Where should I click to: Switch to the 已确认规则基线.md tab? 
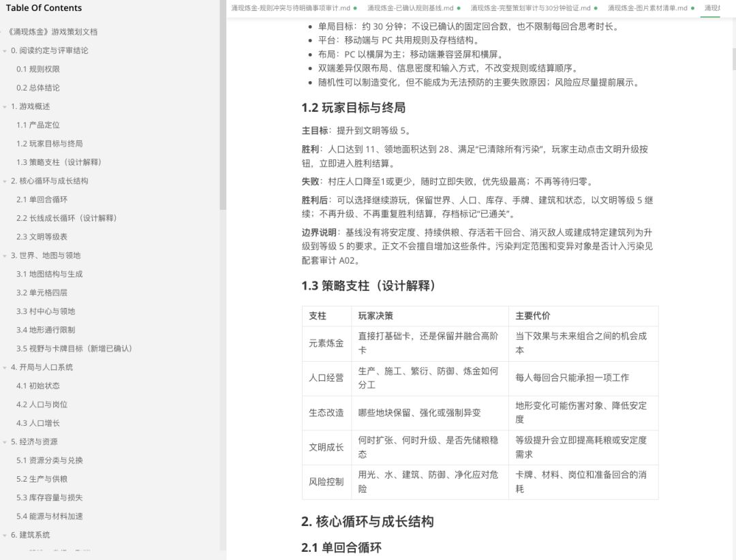coord(410,8)
